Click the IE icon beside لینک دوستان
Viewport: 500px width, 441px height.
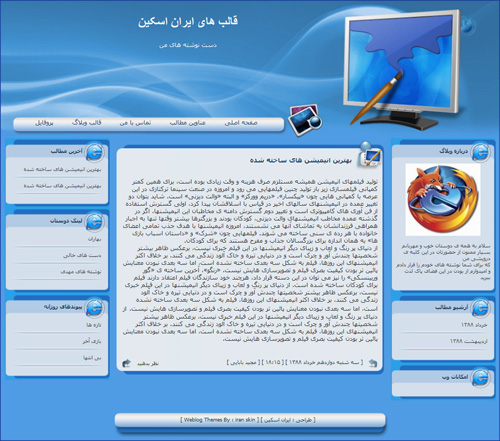(x=95, y=222)
